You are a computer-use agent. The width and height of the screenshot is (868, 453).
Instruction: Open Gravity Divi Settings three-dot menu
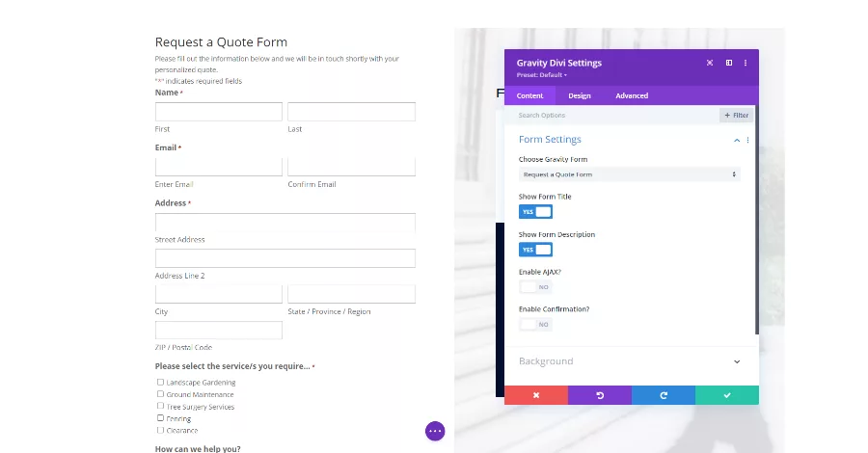click(746, 63)
